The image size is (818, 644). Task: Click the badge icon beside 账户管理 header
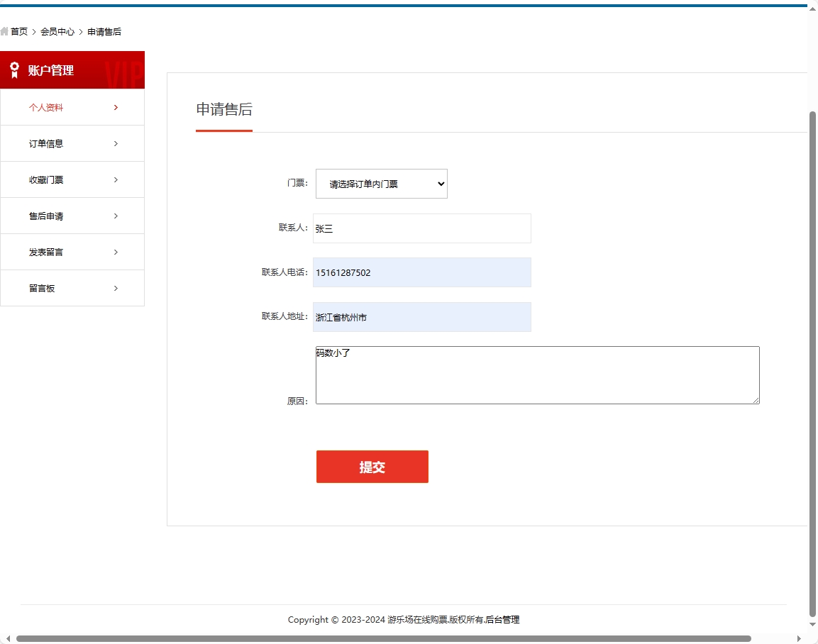click(14, 70)
